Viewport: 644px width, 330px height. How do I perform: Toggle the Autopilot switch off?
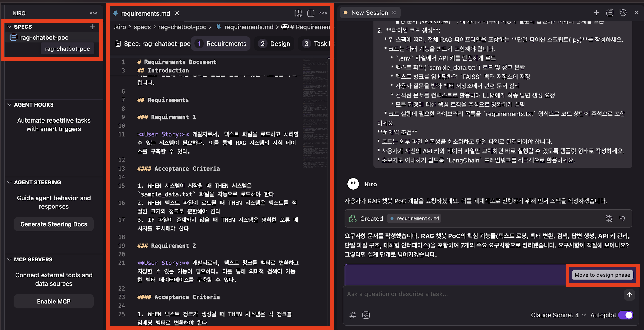tap(625, 315)
